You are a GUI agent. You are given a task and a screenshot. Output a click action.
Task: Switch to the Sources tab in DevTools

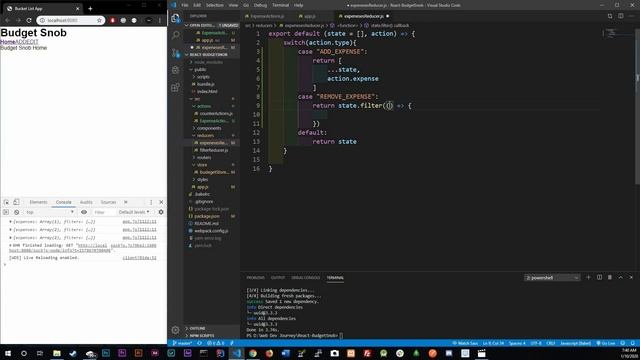pyautogui.click(x=108, y=202)
